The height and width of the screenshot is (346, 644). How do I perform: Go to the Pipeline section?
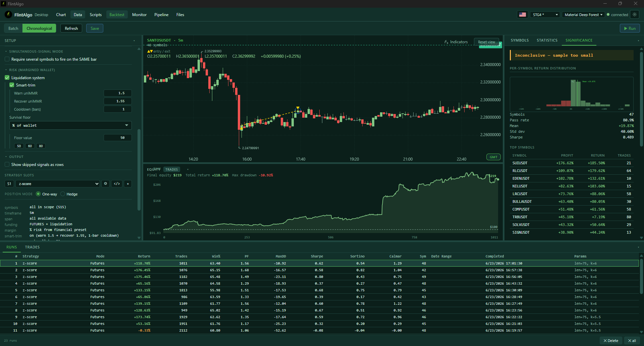161,15
